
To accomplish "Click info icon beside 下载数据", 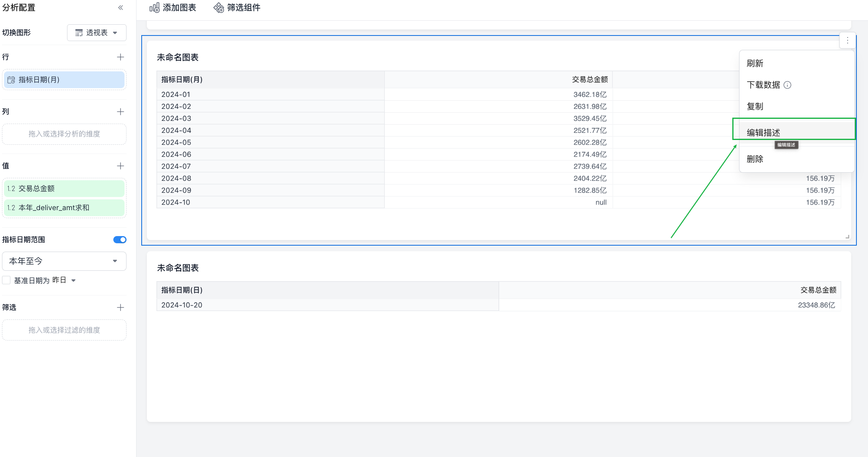I will pyautogui.click(x=787, y=85).
